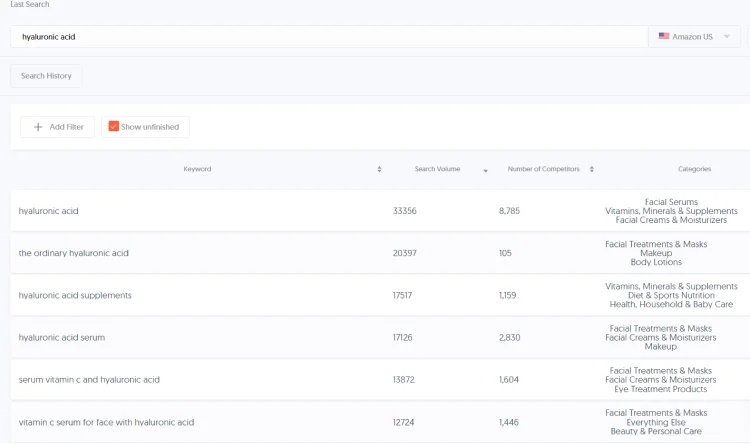750x444 pixels.
Task: Select 'serum vitamin c and hyaluronic acid' keyword
Action: [89, 379]
